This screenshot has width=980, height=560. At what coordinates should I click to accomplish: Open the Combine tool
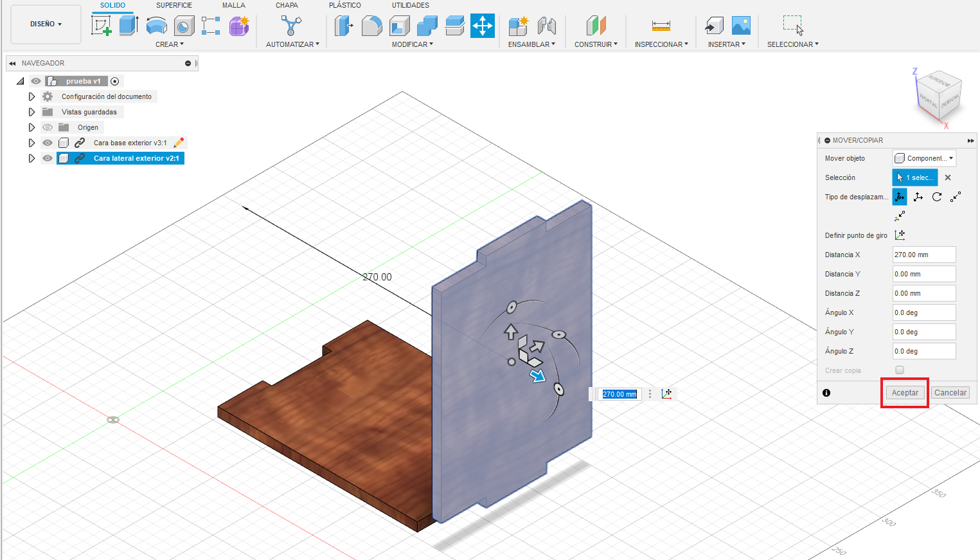click(427, 26)
